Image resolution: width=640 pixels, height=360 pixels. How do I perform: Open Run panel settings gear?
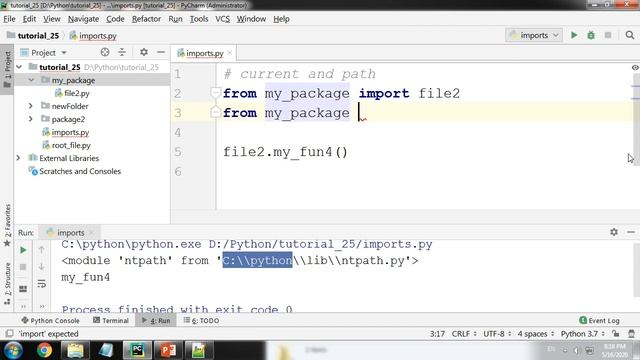click(x=614, y=232)
